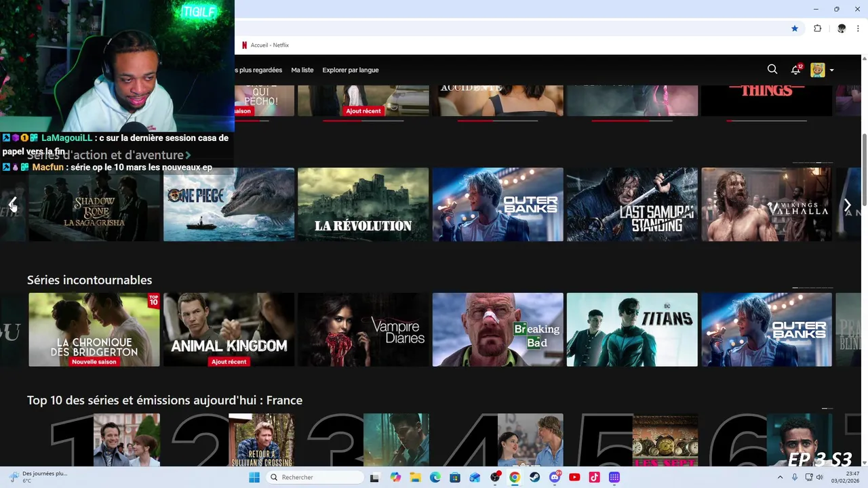Open Shadow and Bone La Saga Grisha
The width and height of the screenshot is (868, 488).
point(94,205)
